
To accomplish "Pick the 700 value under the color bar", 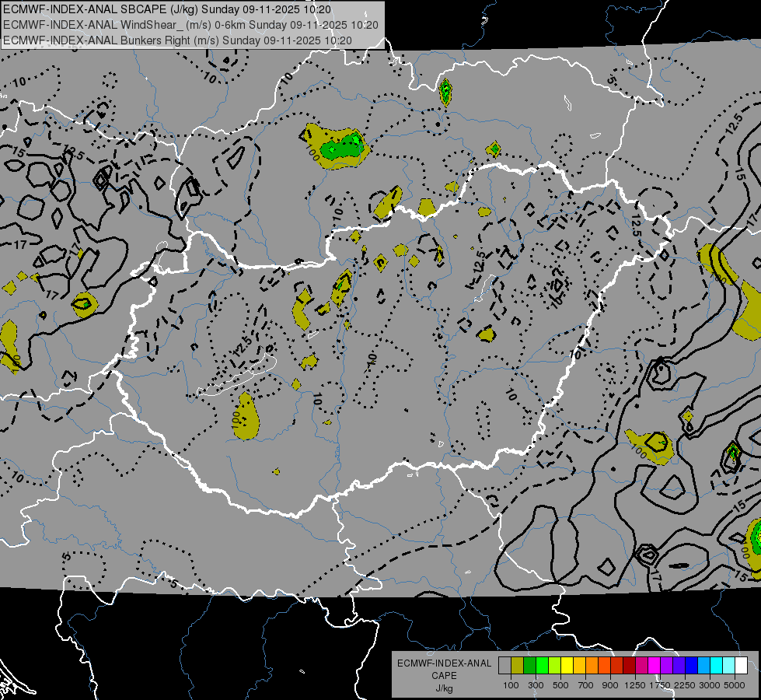I will point(586,685).
